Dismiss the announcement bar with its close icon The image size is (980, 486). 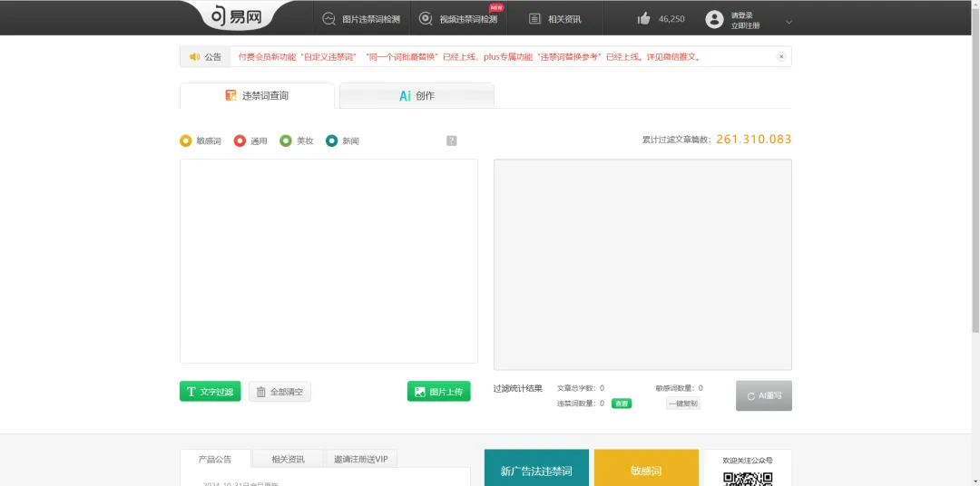(x=780, y=57)
